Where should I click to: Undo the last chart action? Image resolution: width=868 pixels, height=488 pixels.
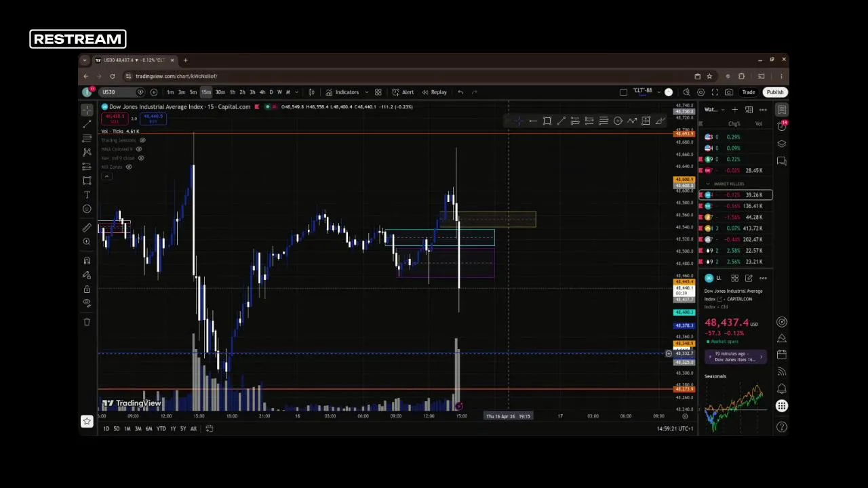(x=460, y=92)
